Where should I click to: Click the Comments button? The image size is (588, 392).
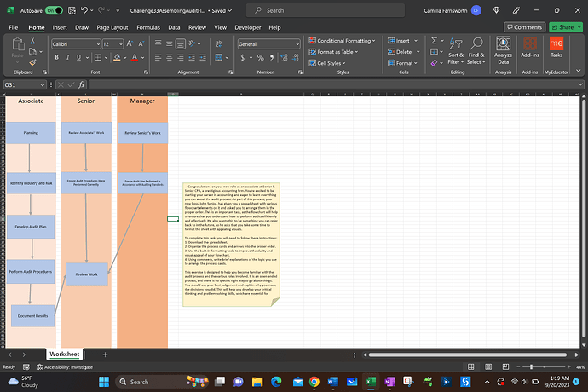(524, 27)
